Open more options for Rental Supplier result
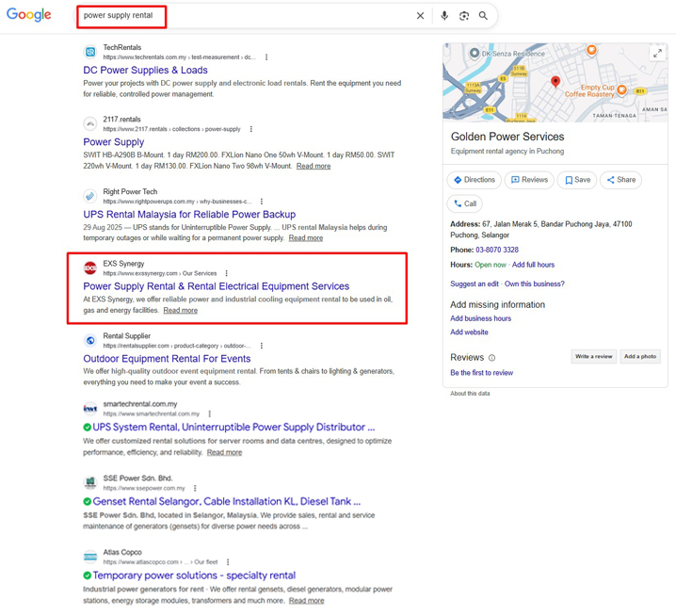Viewport: 676px width, 616px height. (x=261, y=346)
